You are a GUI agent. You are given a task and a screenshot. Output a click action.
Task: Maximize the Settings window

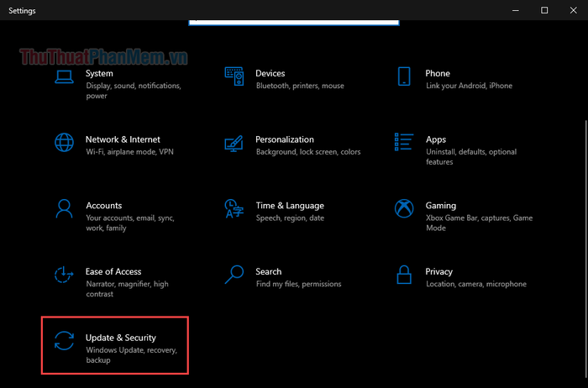(544, 10)
